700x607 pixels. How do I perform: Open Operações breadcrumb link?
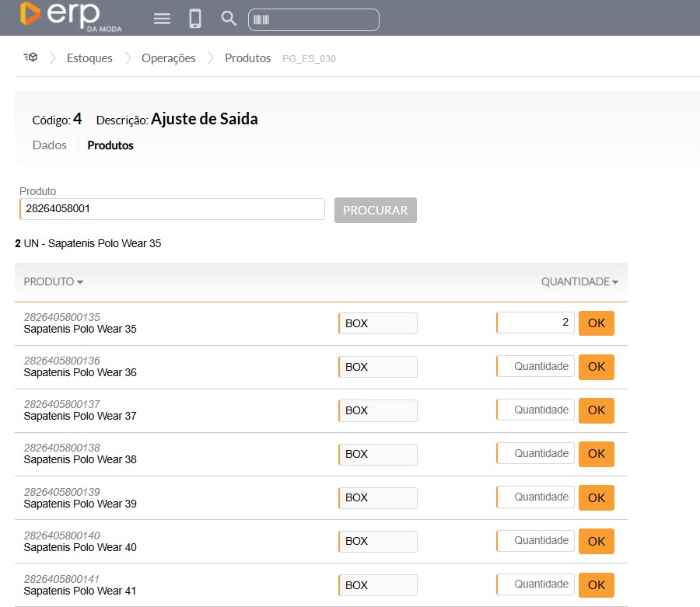(168, 58)
